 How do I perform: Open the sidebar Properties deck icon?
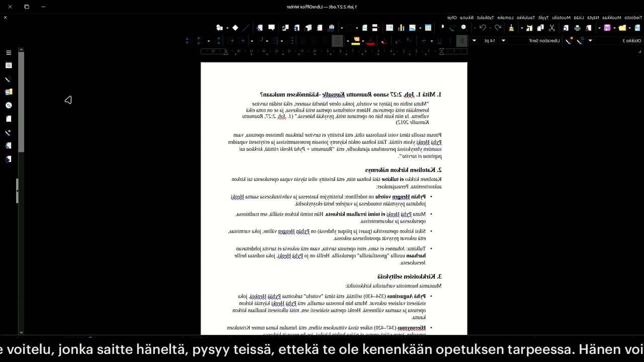click(x=9, y=65)
